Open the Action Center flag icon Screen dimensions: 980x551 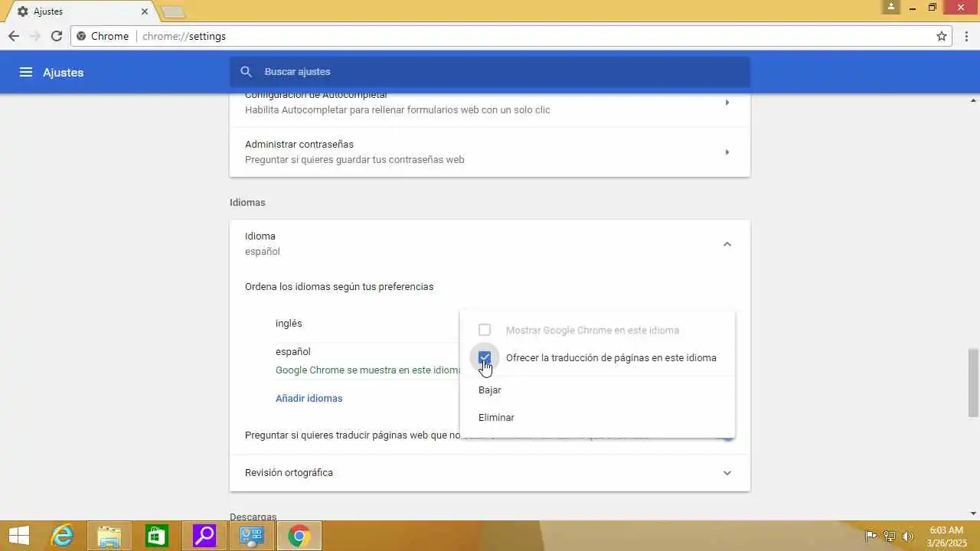[x=871, y=536]
